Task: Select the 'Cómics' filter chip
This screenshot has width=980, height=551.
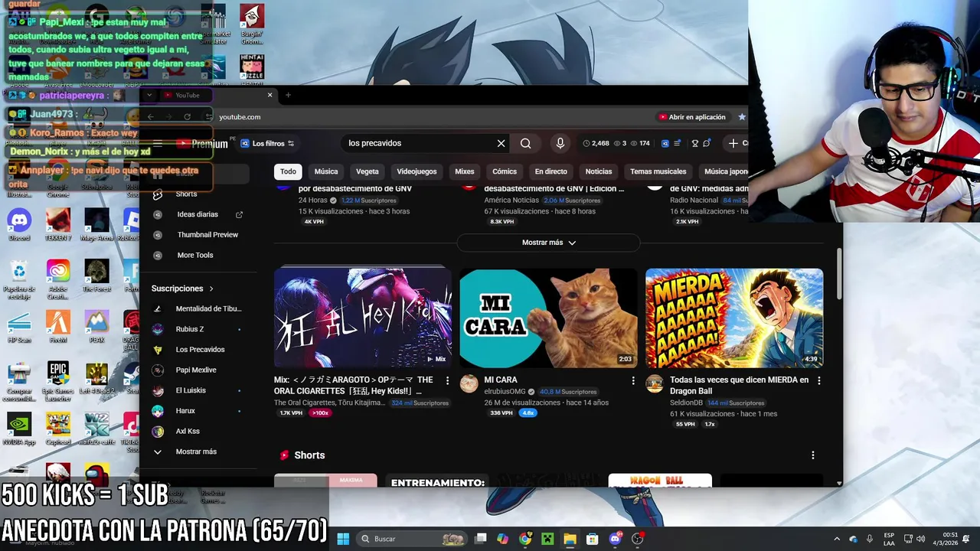Action: [x=505, y=171]
